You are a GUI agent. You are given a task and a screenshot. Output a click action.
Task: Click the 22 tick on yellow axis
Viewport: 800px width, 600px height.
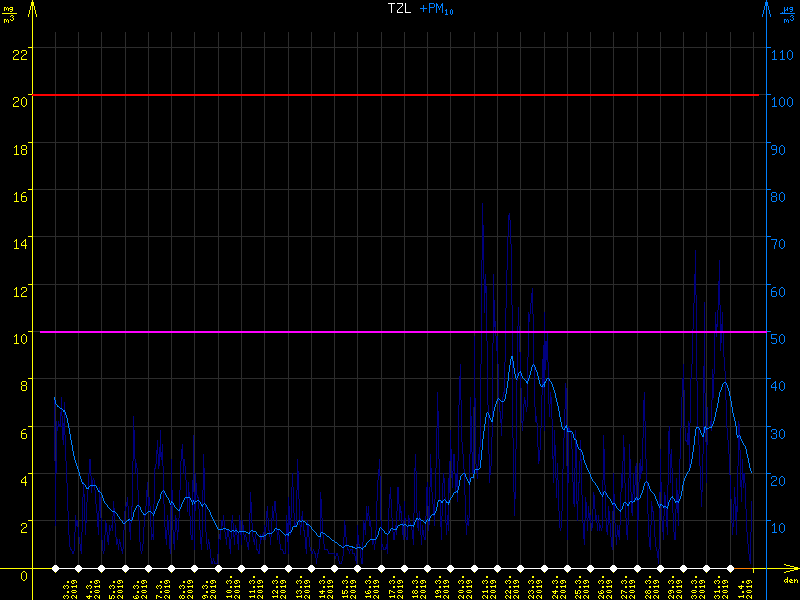click(18, 53)
